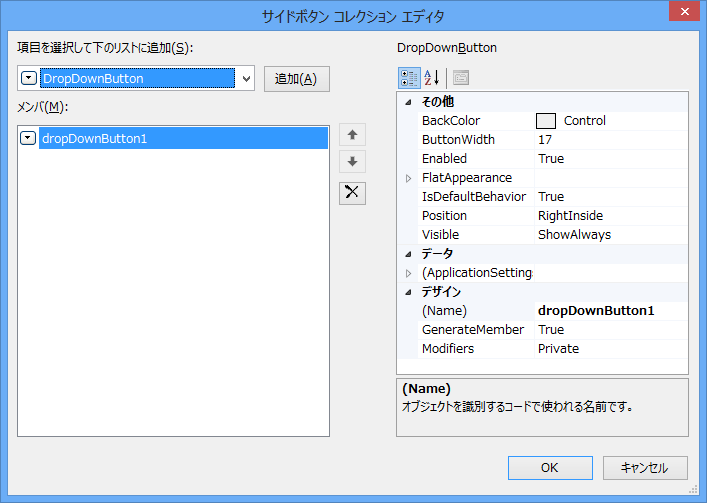The height and width of the screenshot is (503, 707).
Task: Expand the FlatAppearance property
Action: 408,178
